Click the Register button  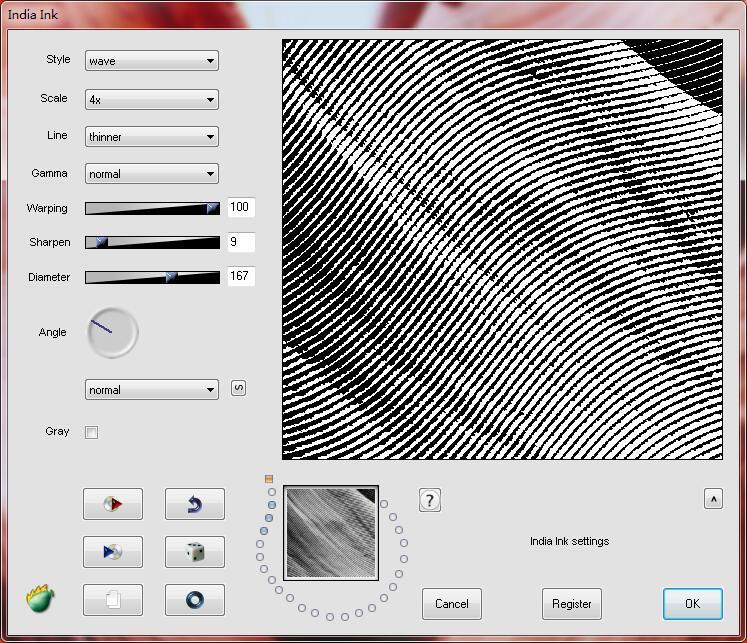(x=572, y=604)
